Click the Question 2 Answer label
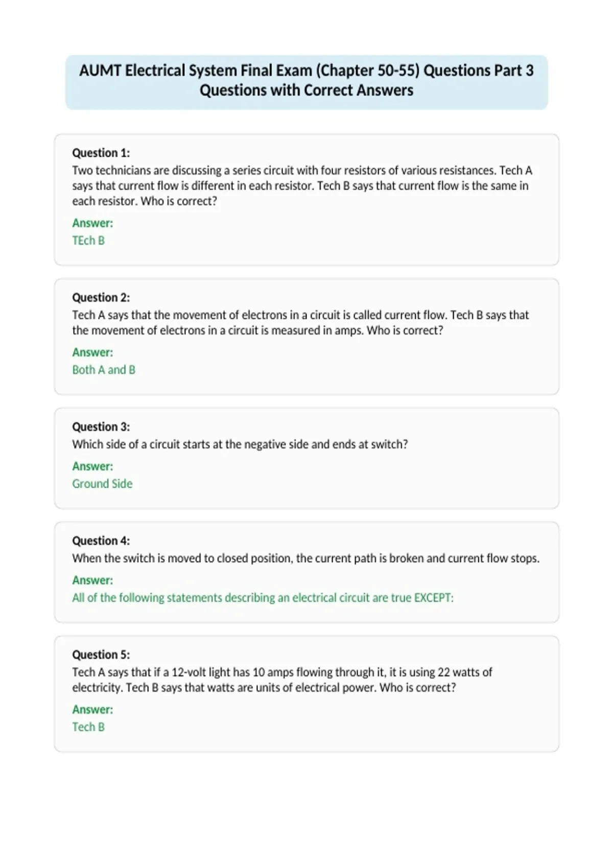 tap(92, 352)
